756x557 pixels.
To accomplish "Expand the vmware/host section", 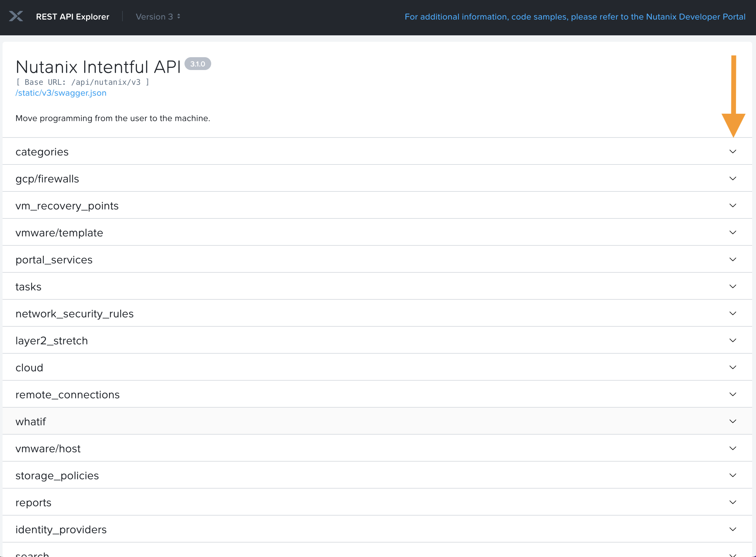I will point(48,448).
